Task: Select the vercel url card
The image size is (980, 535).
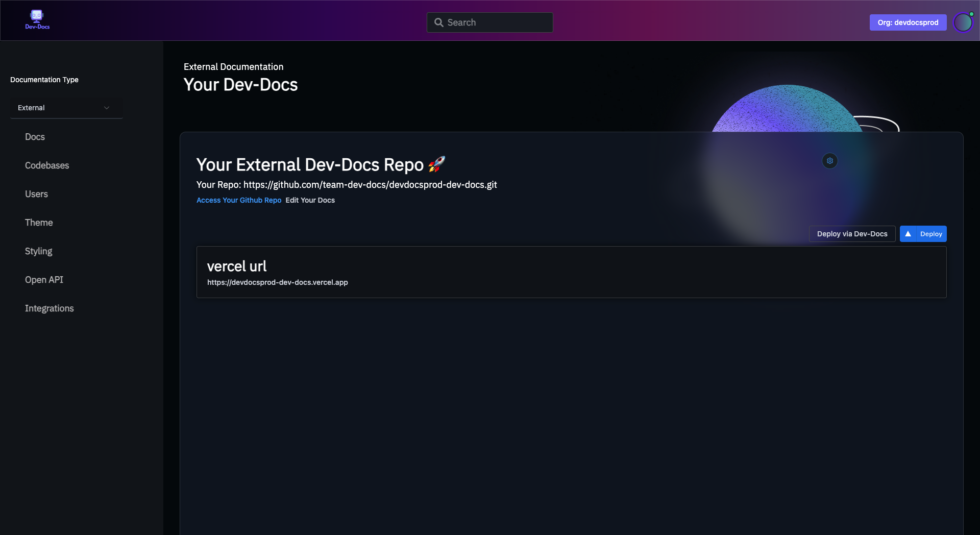Action: (572, 272)
